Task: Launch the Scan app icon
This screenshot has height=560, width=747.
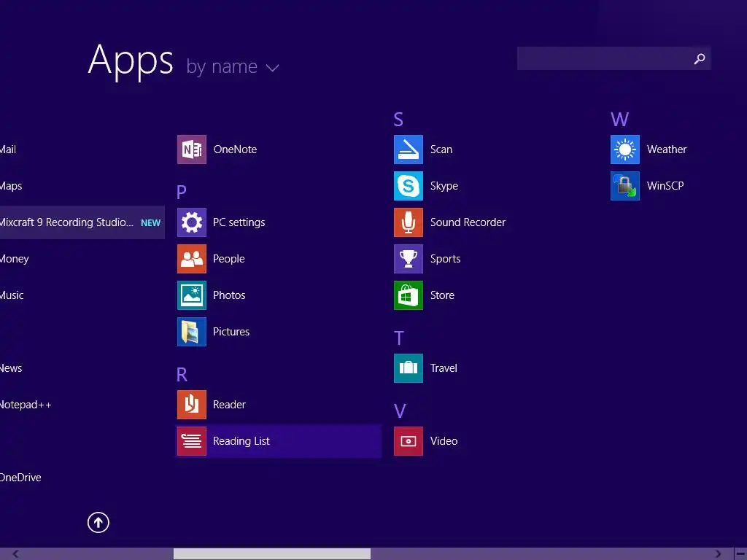Action: tap(409, 149)
